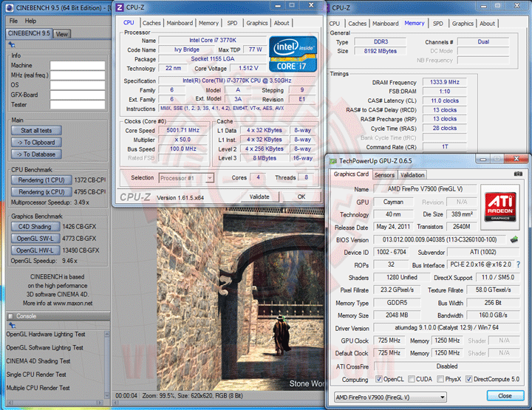This screenshot has width=532, height=410.
Task: Click the OK button in CPU-Z
Action: (x=301, y=197)
